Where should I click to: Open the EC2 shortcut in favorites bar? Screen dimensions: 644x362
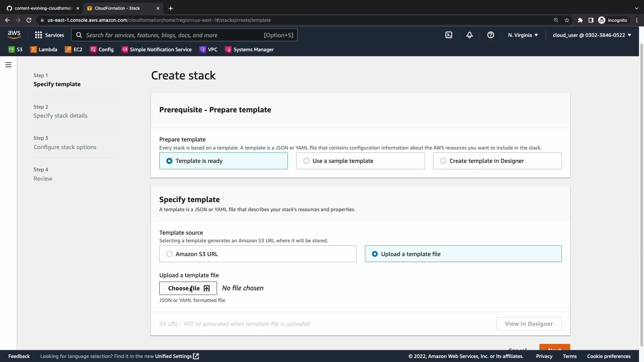click(x=73, y=50)
